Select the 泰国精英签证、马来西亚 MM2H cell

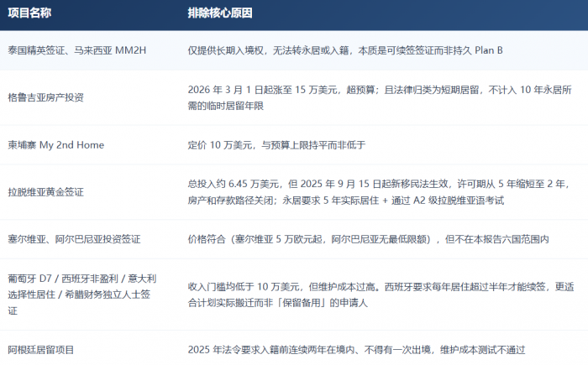[x=77, y=50]
